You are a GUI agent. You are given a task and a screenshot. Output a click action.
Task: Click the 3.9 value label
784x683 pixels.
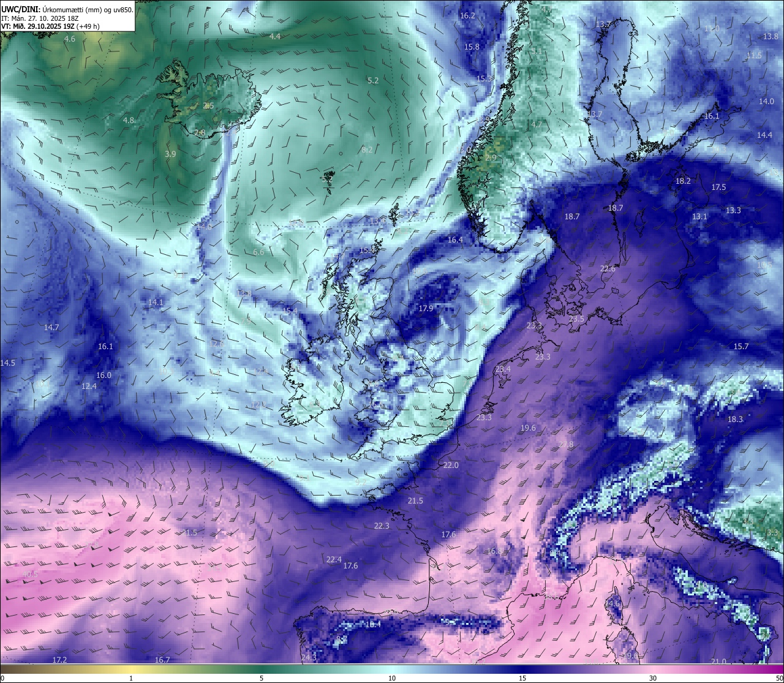(x=170, y=154)
